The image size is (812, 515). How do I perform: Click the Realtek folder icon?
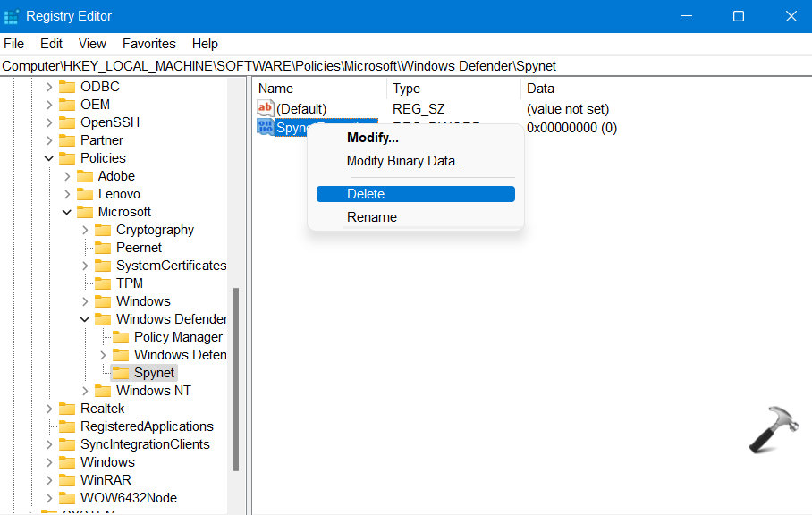click(66, 409)
